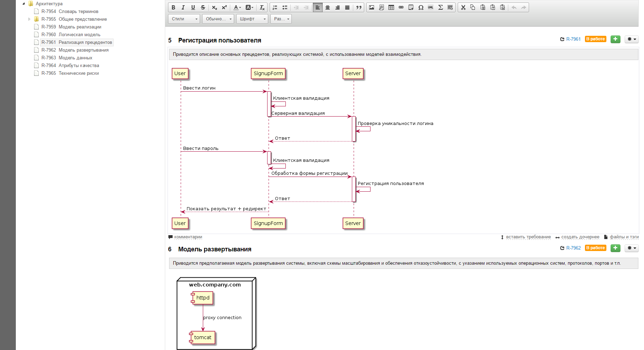Open the text color picker
This screenshot has width=644, height=350.
click(x=237, y=7)
